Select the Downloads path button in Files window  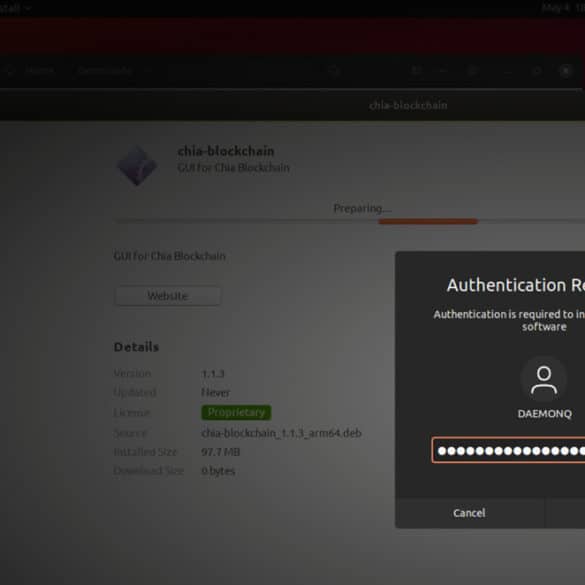pyautogui.click(x=105, y=71)
